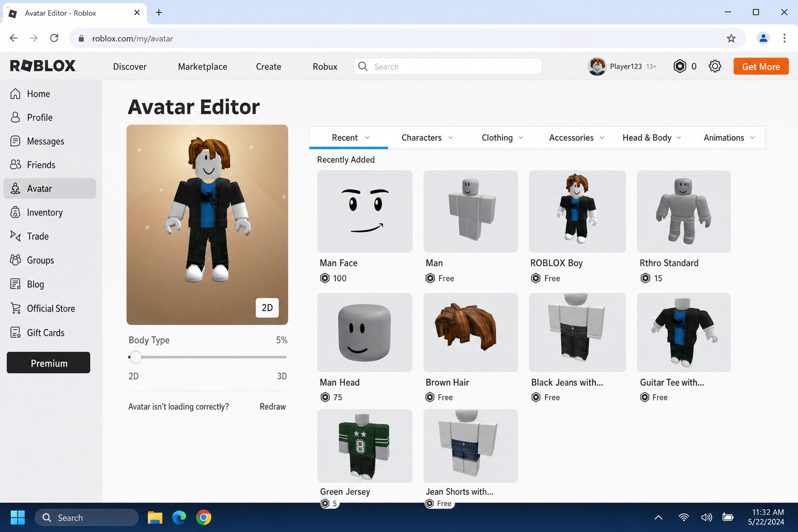Select the Rthro Standard thumbnail
This screenshot has width=798, height=532.
pos(684,211)
